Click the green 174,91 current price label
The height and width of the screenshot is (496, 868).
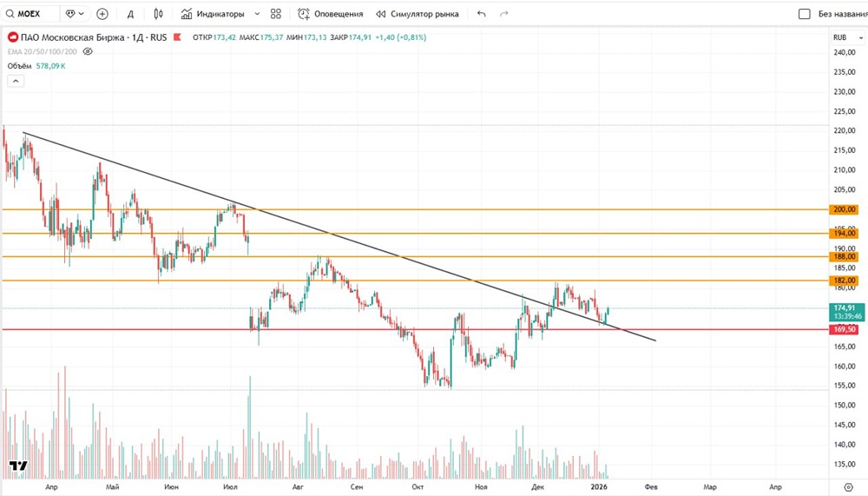click(846, 312)
